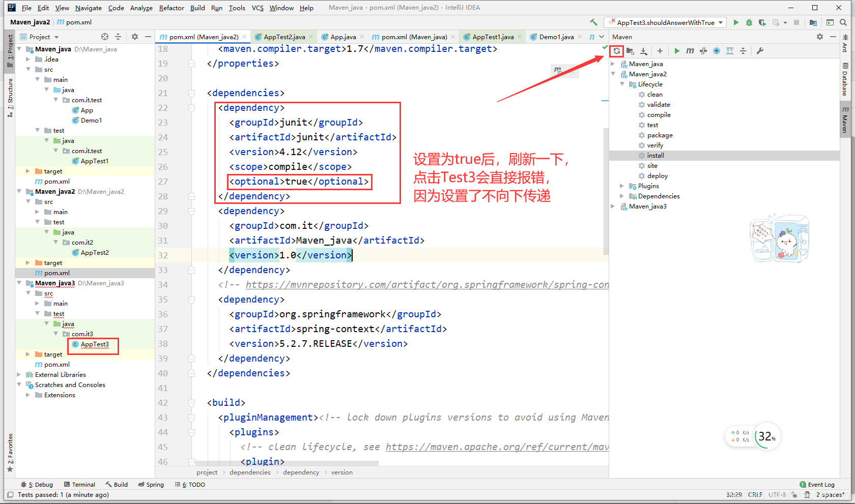
Task: Hide the Maven tool window
Action: pyautogui.click(x=833, y=37)
